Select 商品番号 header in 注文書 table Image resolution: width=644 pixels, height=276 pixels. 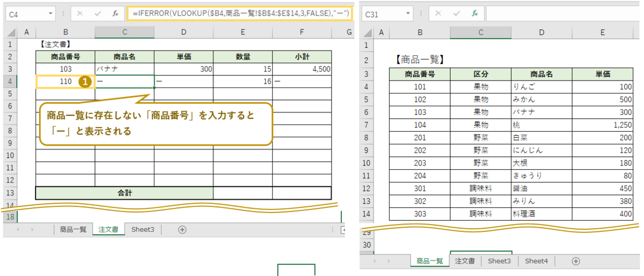point(65,57)
